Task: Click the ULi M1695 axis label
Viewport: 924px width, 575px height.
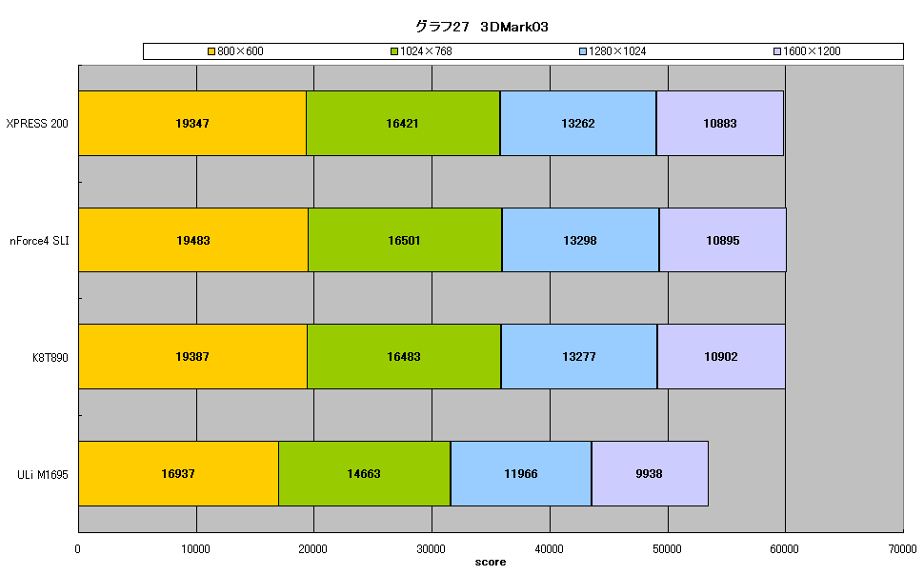Action: pyautogui.click(x=43, y=474)
